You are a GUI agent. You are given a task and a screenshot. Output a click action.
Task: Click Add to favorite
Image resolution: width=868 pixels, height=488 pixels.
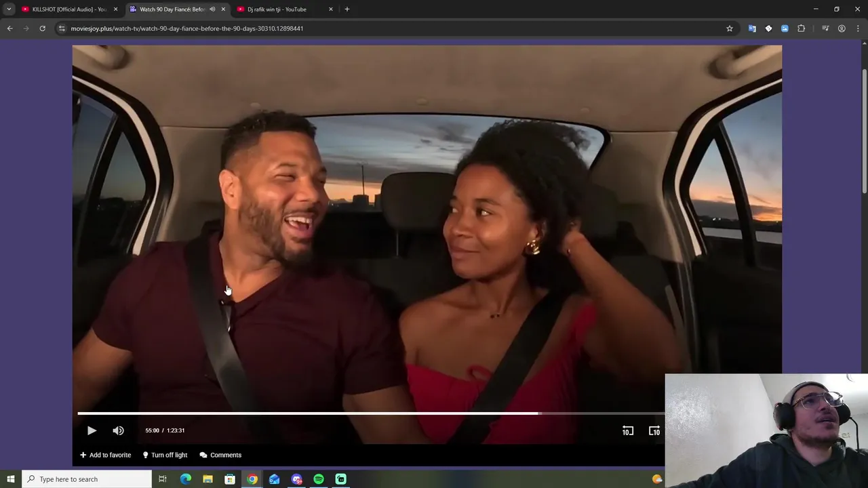(x=105, y=455)
